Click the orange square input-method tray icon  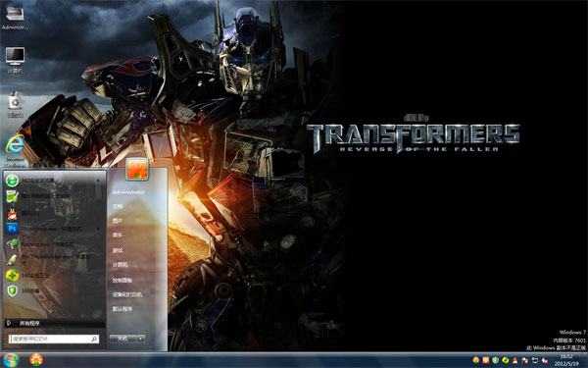[486, 360]
